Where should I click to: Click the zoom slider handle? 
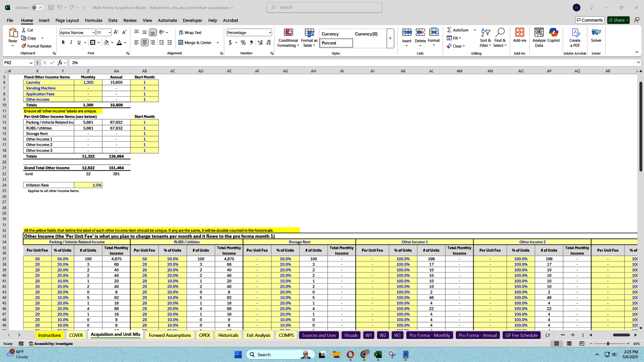point(608,344)
